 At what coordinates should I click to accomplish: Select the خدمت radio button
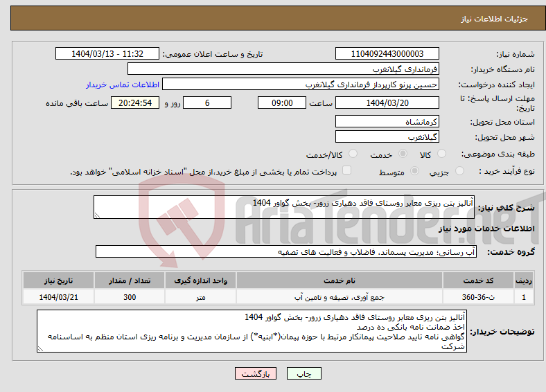click(x=403, y=154)
